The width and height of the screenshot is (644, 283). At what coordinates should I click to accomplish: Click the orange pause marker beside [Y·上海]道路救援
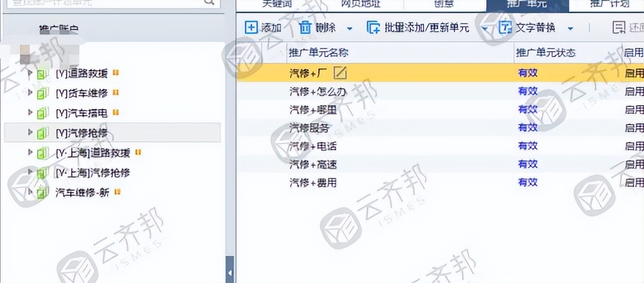pyautogui.click(x=138, y=152)
